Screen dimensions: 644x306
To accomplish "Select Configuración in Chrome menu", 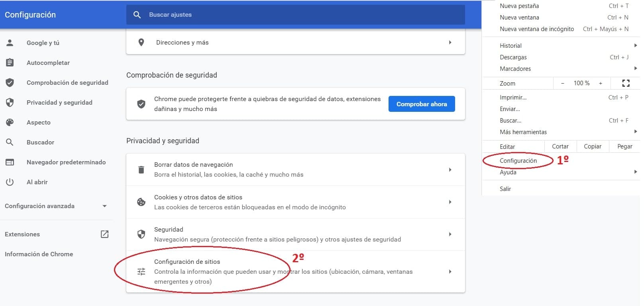I will (x=518, y=160).
